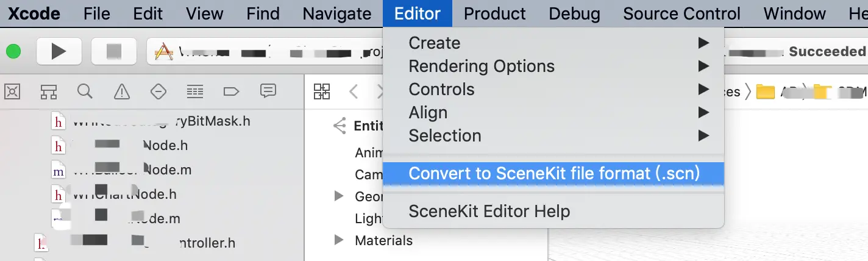This screenshot has width=868, height=261.
Task: Open the Find navigator magnifier icon
Action: coord(85,91)
